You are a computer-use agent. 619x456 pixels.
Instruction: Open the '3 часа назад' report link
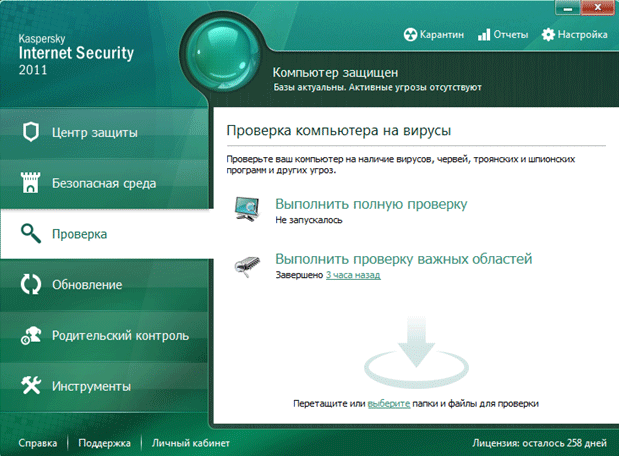[x=353, y=275]
